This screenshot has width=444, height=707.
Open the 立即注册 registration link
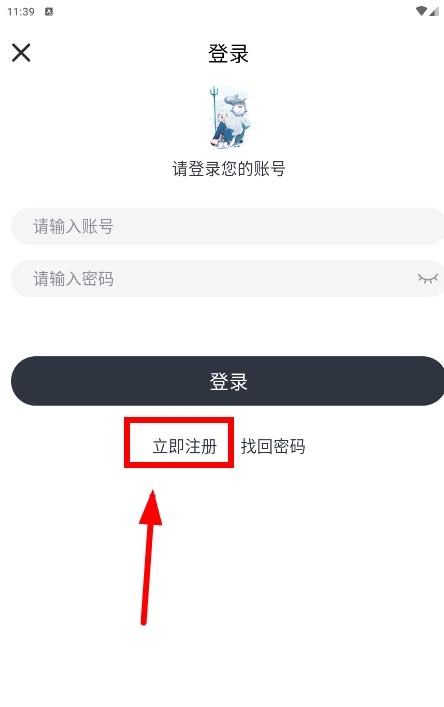click(x=184, y=446)
